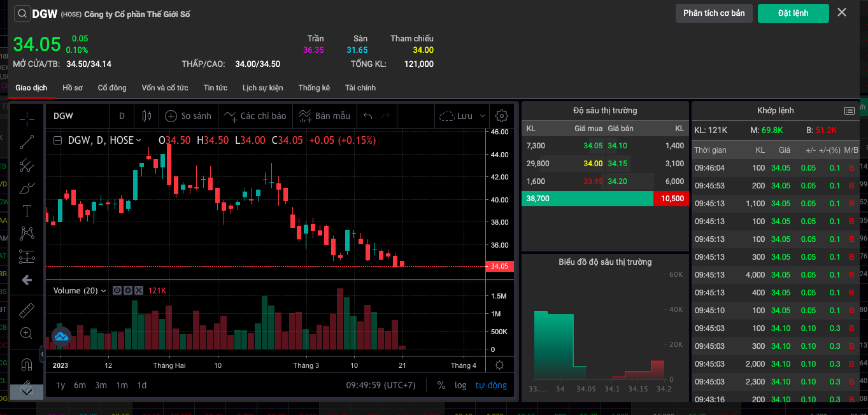Set chart range to 6m
868x415 pixels.
point(80,385)
